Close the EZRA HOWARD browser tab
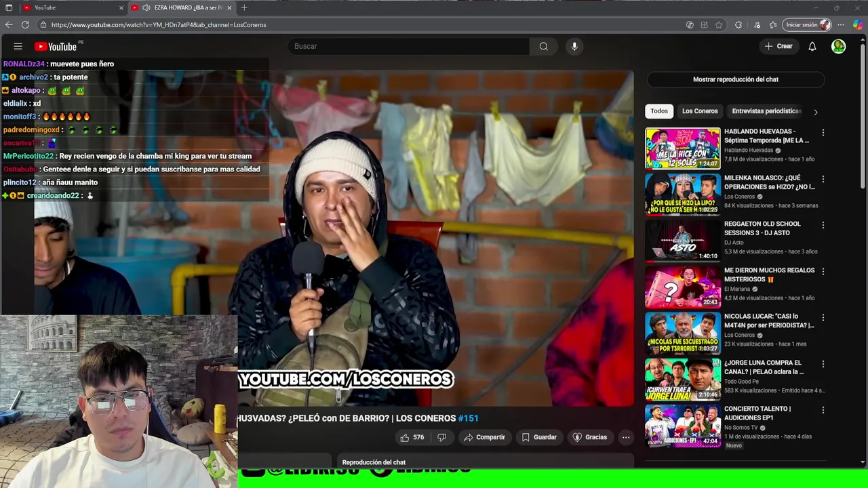This screenshot has height=488, width=868. (229, 7)
